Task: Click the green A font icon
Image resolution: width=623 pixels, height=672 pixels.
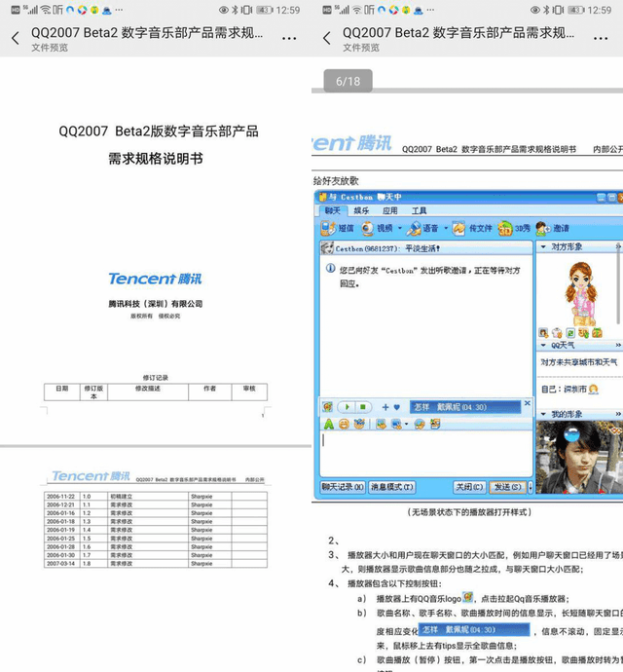Action: coord(329,425)
